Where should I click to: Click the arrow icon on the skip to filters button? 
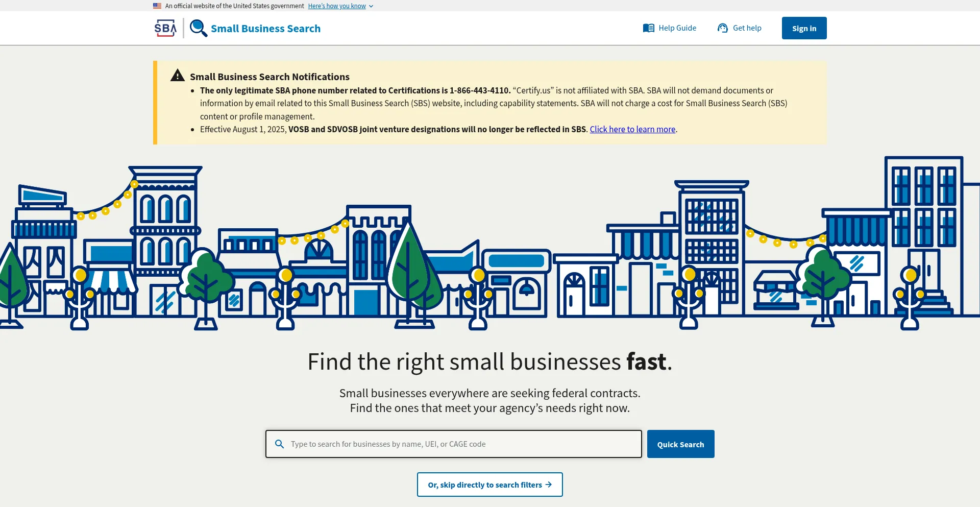tap(549, 485)
